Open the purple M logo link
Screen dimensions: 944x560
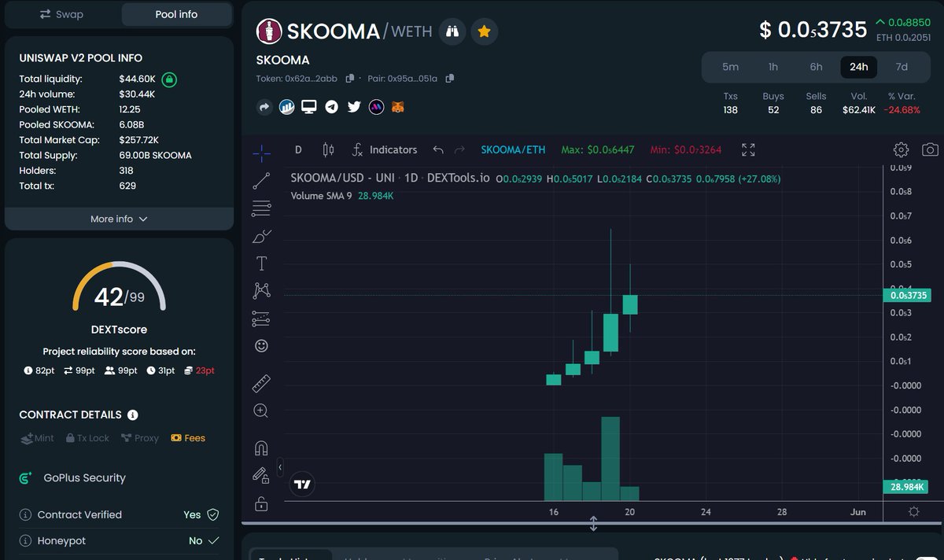(376, 106)
